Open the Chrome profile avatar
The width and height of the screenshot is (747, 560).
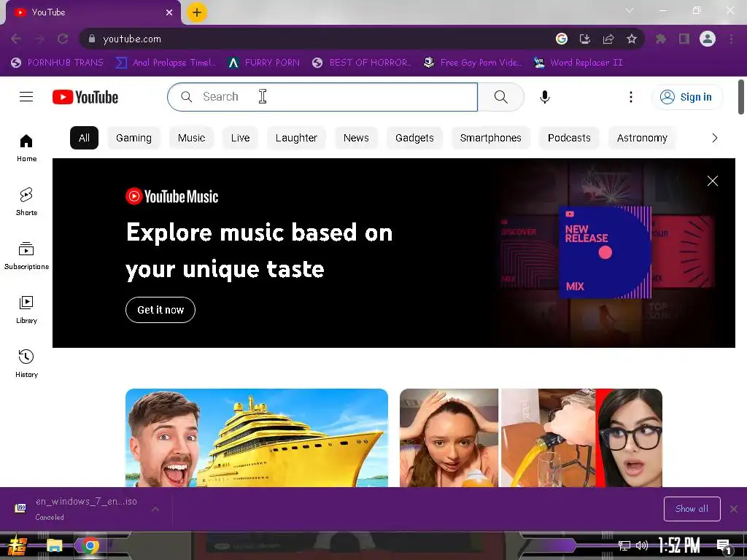click(707, 39)
